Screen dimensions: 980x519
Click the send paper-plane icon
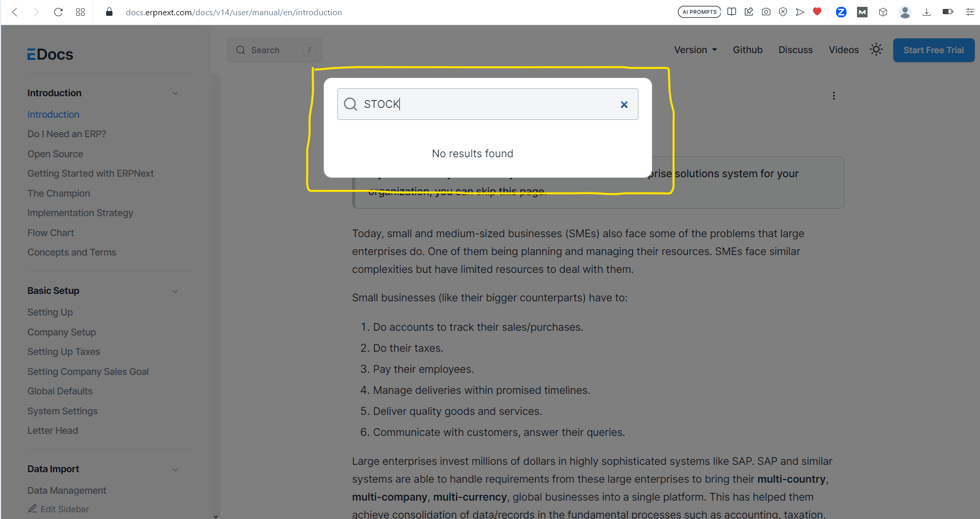coord(800,12)
